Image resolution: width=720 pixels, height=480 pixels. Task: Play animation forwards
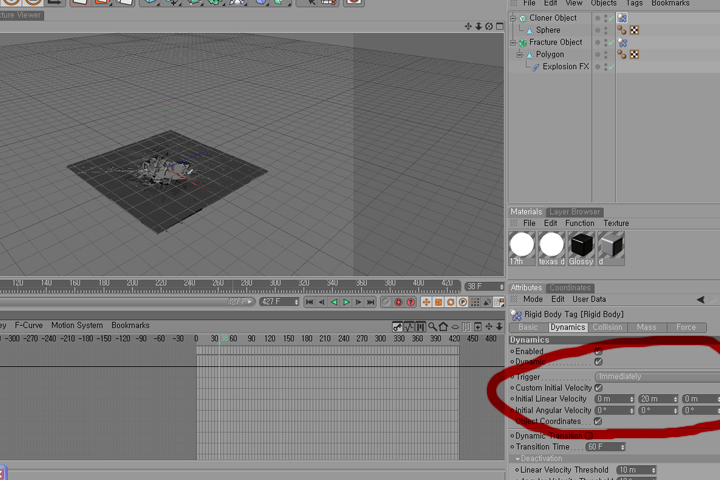346,302
